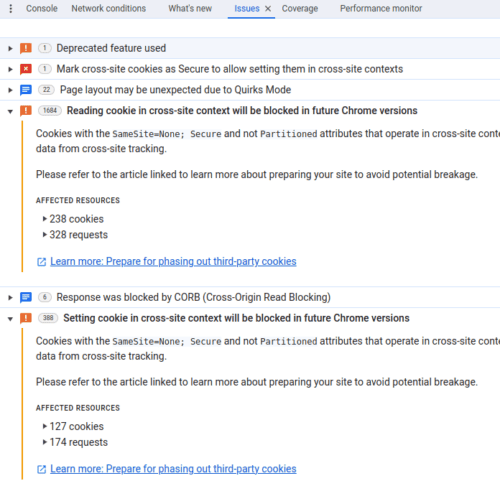Screen dimensions: 500x486
Task: Click the 22 count badge for Quirks Mode
Action: pos(46,90)
